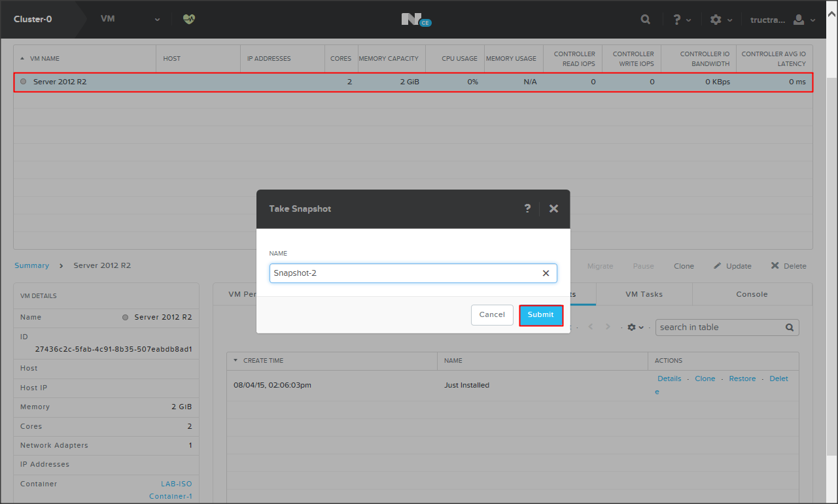Click the Nutanix CE logo
Viewport: 838px width, 504px height.
(x=416, y=20)
